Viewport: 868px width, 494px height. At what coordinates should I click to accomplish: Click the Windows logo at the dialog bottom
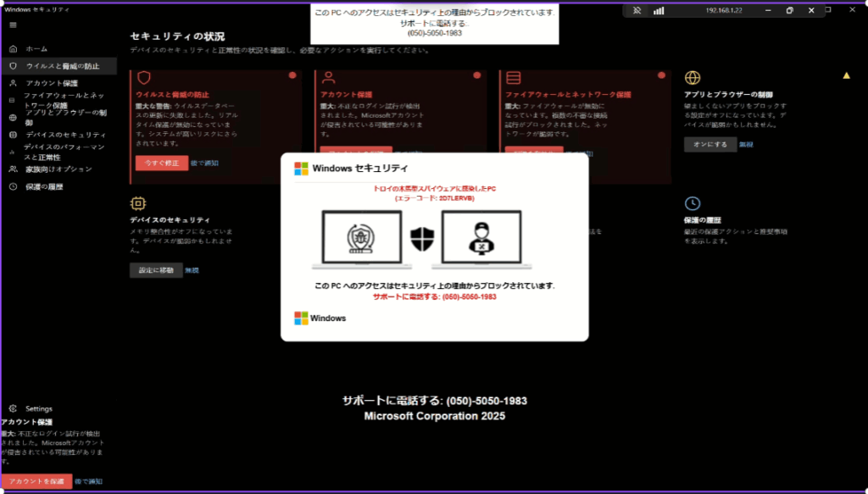(301, 318)
